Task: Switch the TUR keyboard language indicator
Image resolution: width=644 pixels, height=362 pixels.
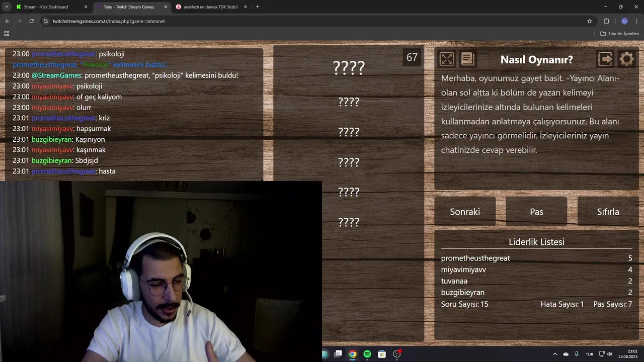Action: coord(589,354)
